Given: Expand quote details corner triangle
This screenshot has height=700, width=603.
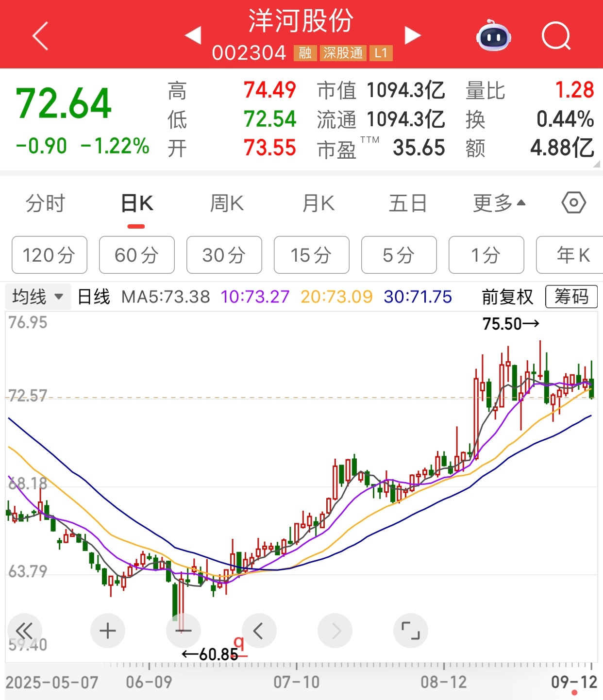Looking at the screenshot, I should pos(597,164).
